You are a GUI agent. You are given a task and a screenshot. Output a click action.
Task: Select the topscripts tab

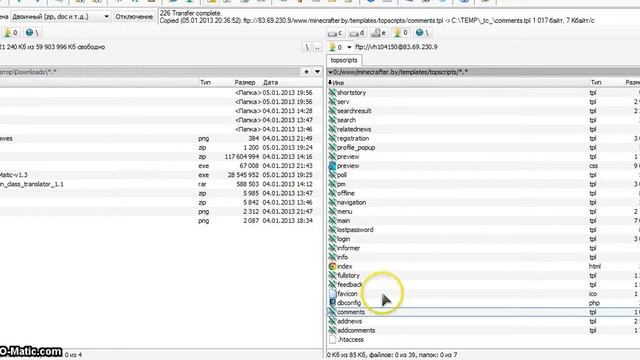(344, 60)
